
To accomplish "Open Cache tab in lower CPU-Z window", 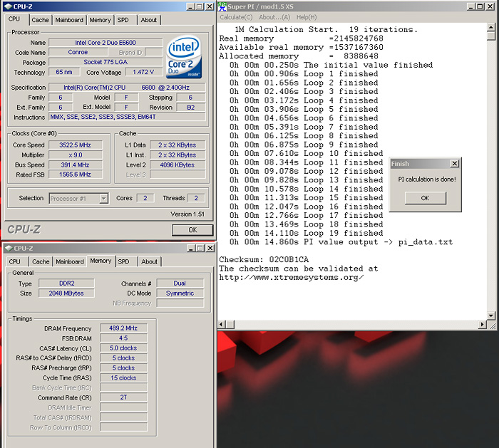I will [x=41, y=261].
